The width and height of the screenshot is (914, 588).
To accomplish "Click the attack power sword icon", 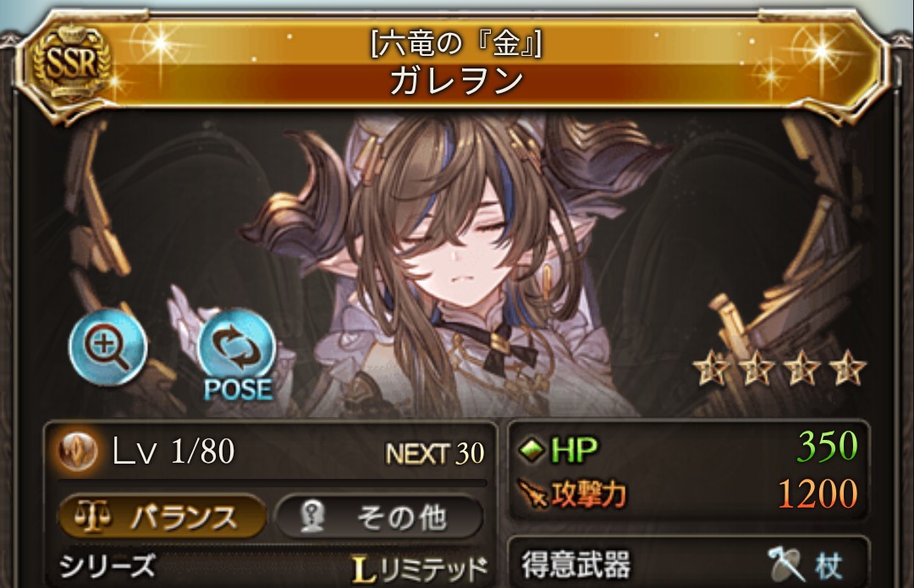I will (x=532, y=494).
